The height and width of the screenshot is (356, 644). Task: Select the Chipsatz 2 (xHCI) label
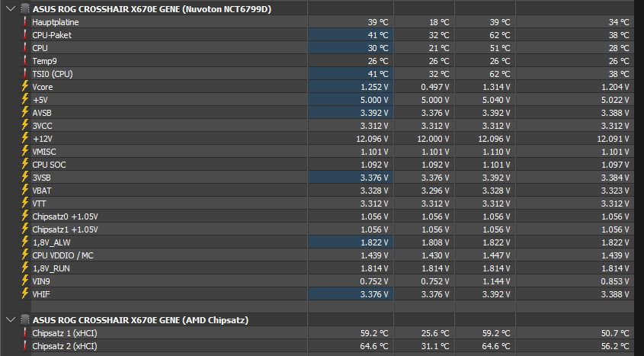pos(65,347)
